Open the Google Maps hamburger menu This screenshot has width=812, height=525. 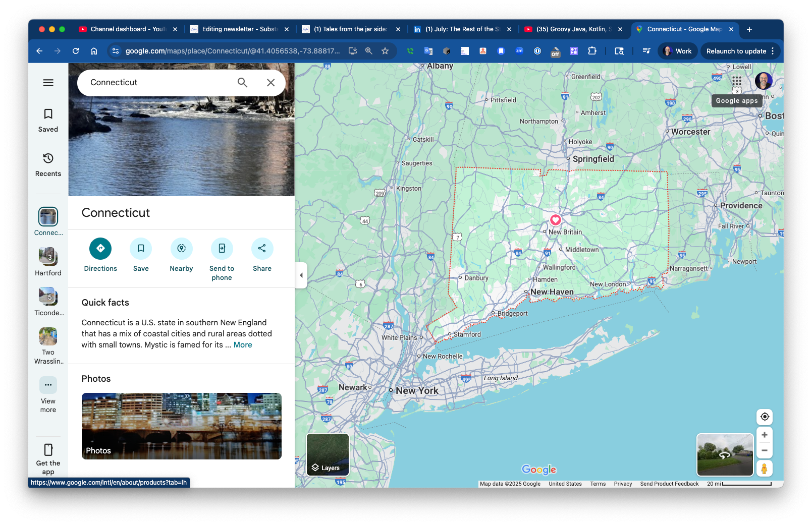pyautogui.click(x=48, y=83)
